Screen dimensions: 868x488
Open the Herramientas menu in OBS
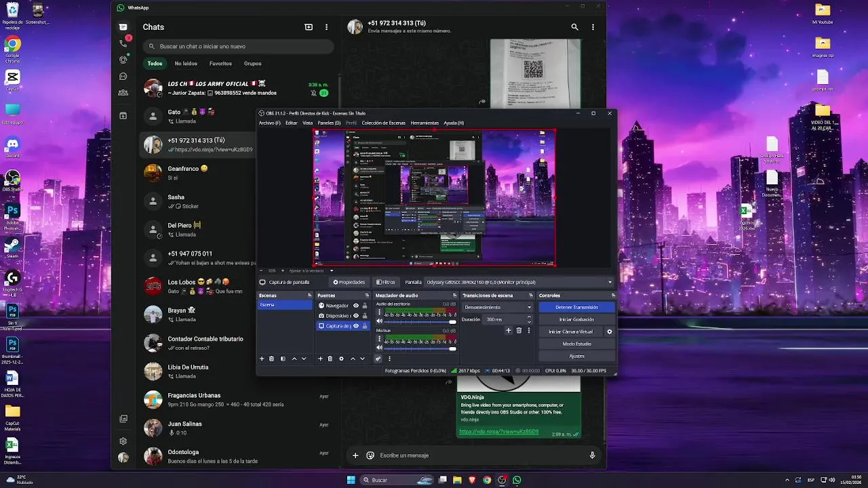[425, 123]
